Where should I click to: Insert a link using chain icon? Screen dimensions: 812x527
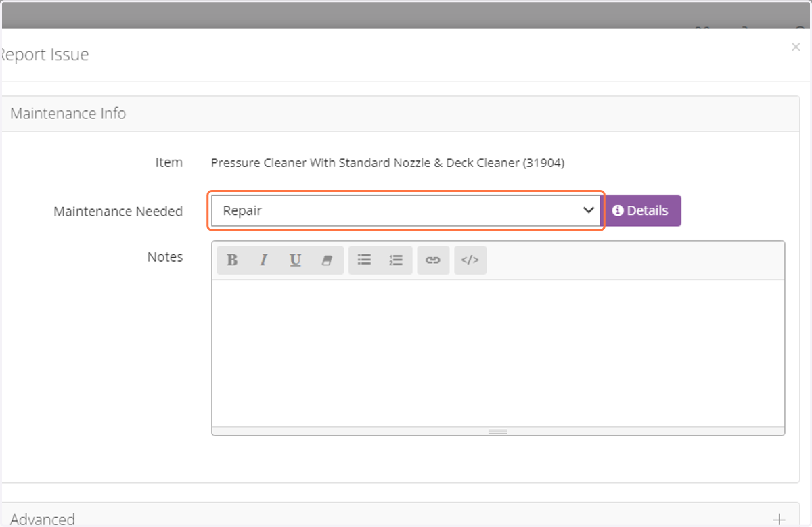pyautogui.click(x=433, y=260)
